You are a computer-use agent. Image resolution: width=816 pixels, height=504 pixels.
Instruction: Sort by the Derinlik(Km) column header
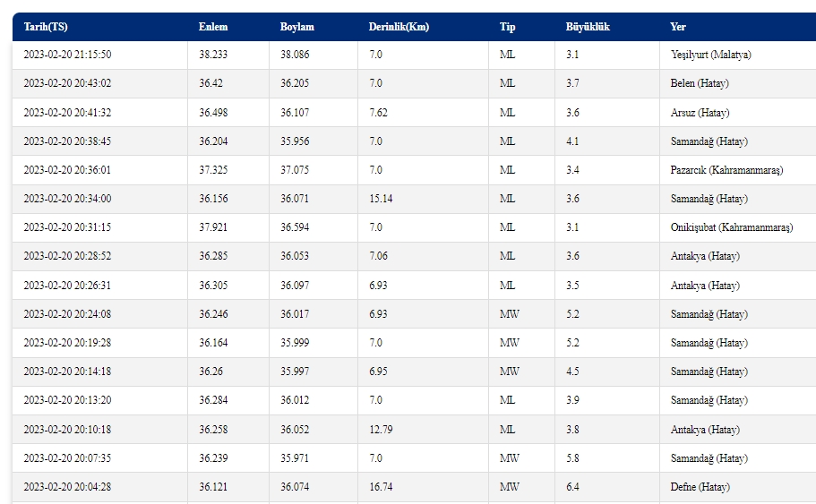[399, 27]
